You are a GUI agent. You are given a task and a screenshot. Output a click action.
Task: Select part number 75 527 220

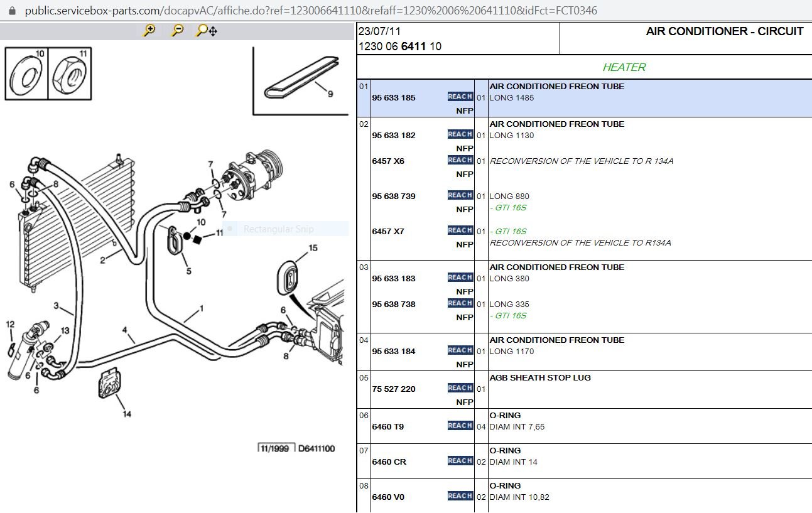click(x=394, y=389)
